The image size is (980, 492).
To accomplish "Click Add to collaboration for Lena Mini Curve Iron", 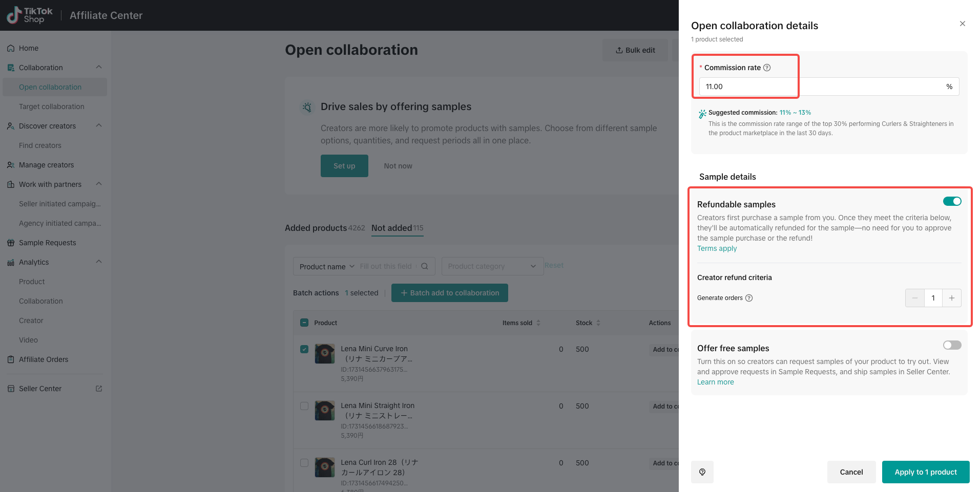I will coord(664,349).
